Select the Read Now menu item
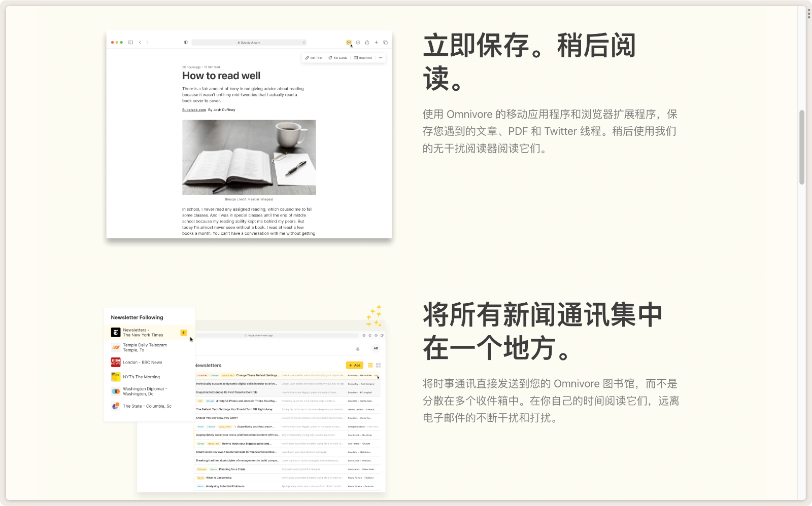812x506 pixels. [x=363, y=58]
